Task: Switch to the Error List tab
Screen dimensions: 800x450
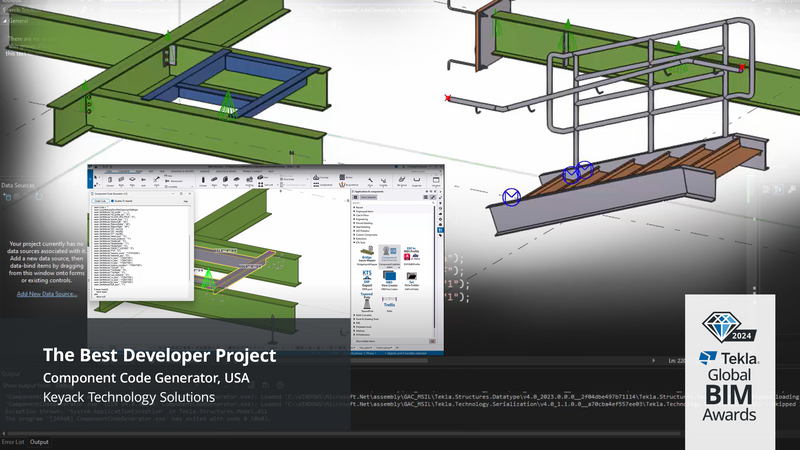Action: click(x=13, y=442)
